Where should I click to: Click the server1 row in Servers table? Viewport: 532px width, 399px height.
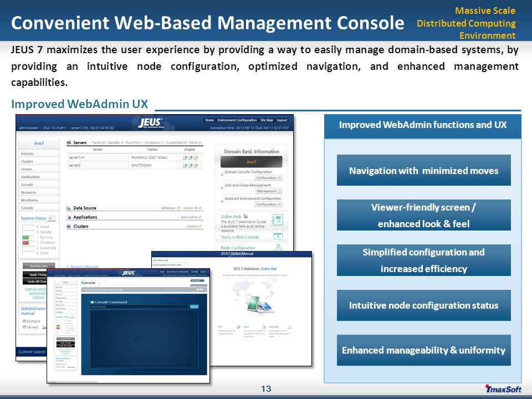[135, 157]
